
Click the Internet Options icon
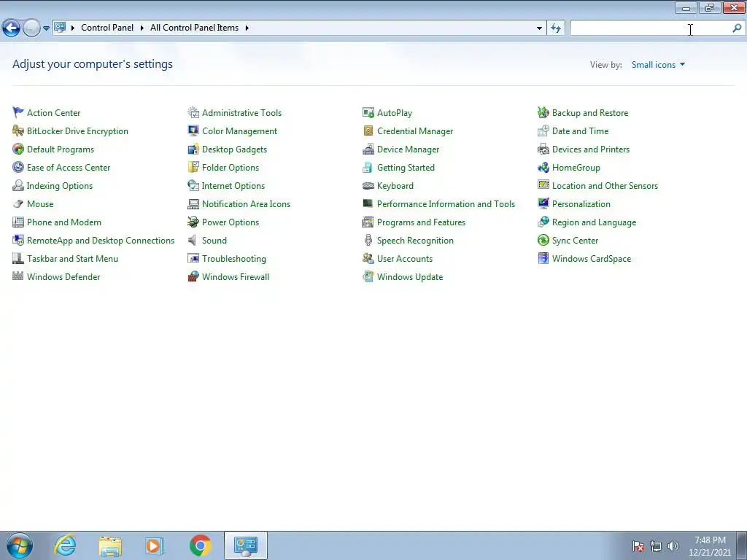click(193, 185)
